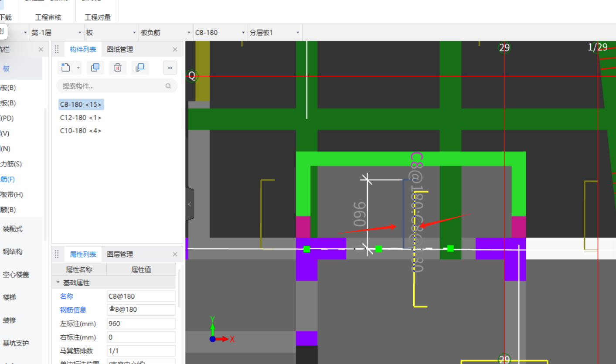Screen dimensions: 616x364
Task: Click the 左标注(mm) value 960
Action: [141, 323]
